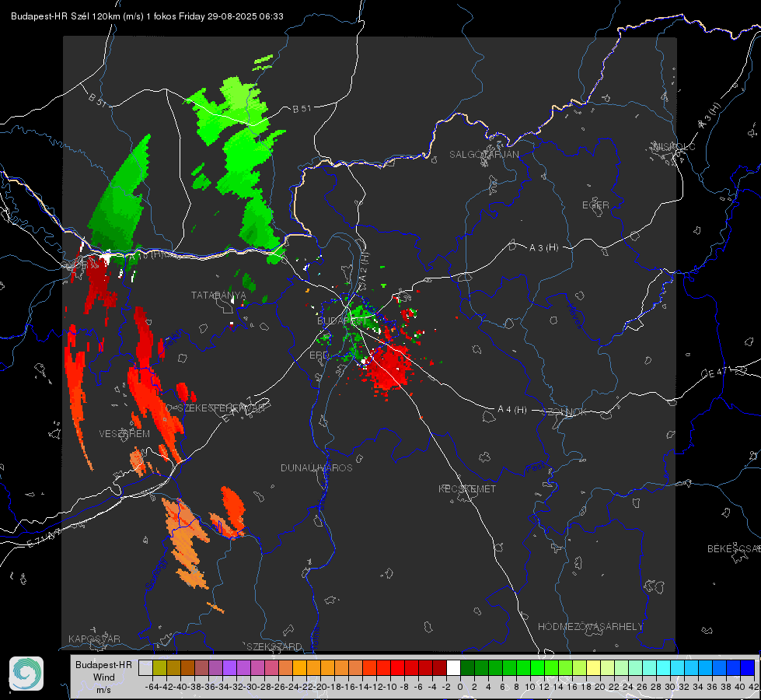Select the cyan swatch between 28 and 30
The image size is (761, 700).
coord(664,667)
